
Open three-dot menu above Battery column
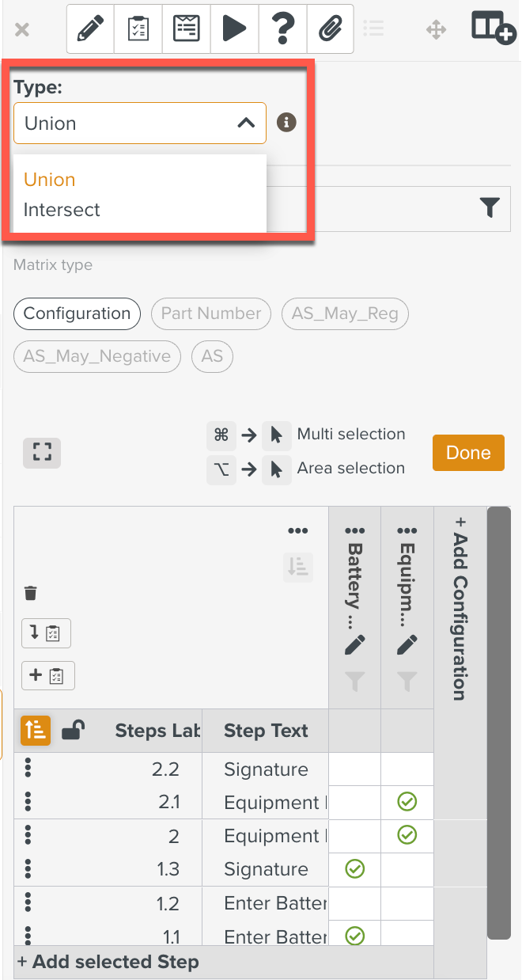[355, 530]
